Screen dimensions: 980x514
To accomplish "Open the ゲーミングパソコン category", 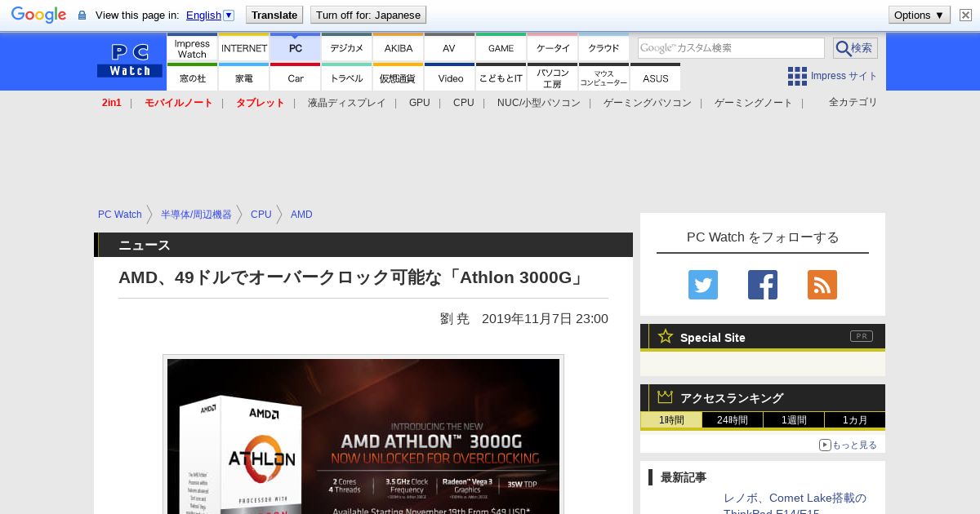I will pos(647,103).
